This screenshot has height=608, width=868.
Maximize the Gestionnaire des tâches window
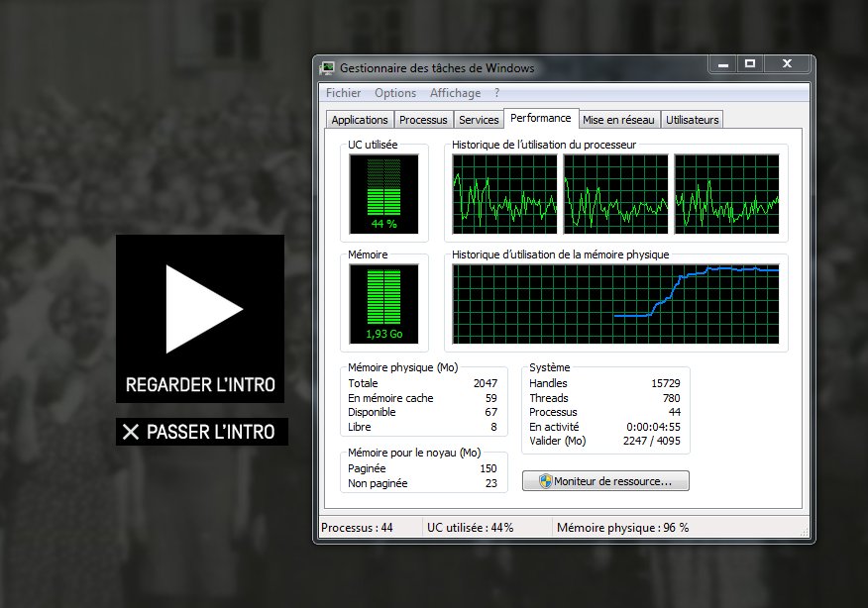tap(750, 64)
